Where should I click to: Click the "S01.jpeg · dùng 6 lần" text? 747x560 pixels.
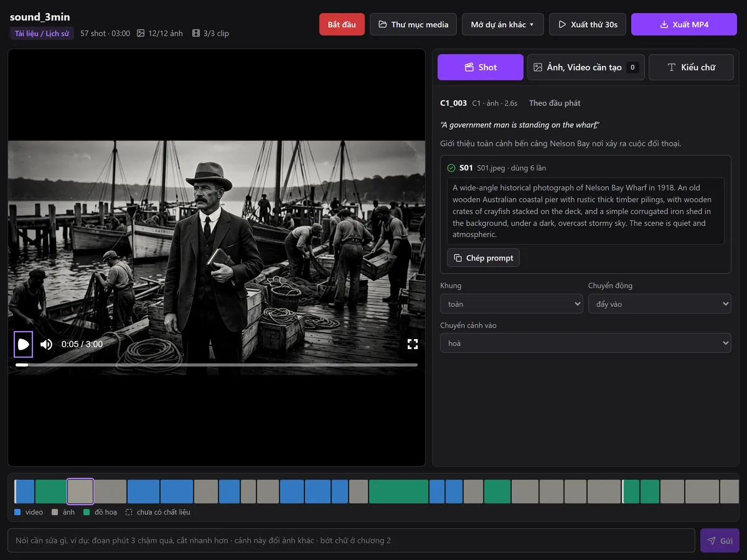[x=512, y=168]
